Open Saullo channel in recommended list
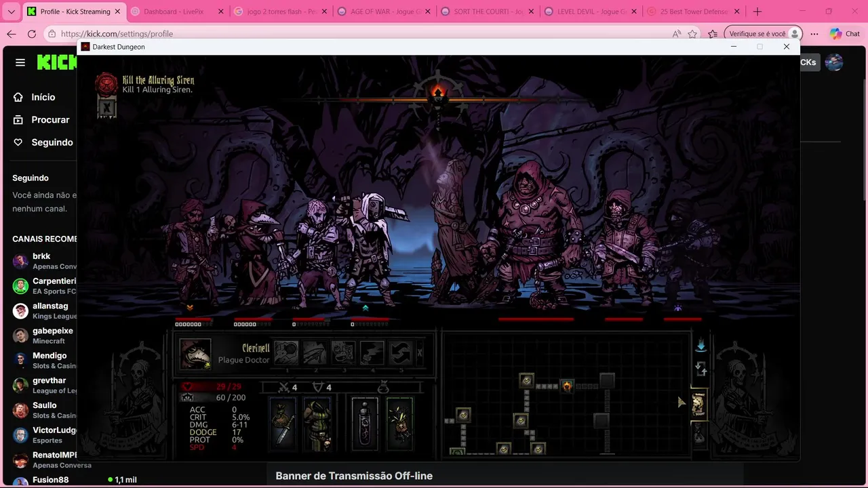This screenshot has height=488, width=868. point(44,410)
